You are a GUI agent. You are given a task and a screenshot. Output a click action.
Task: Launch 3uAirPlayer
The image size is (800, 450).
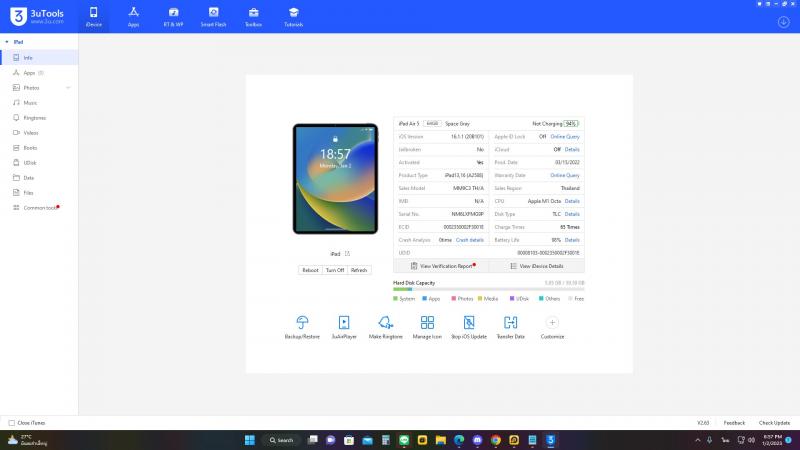(x=344, y=327)
